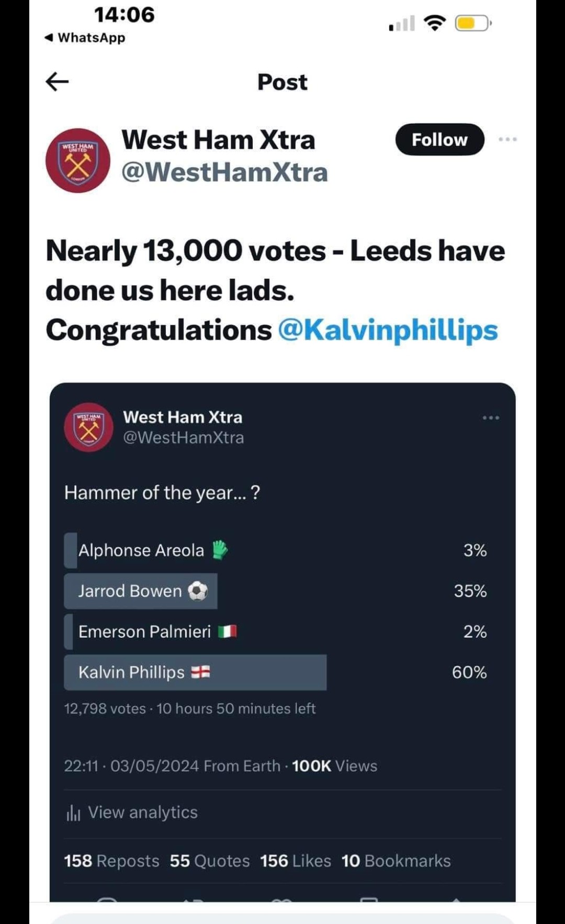The image size is (565, 924).
Task: Return to WhatsApp via status bar link
Action: [85, 38]
